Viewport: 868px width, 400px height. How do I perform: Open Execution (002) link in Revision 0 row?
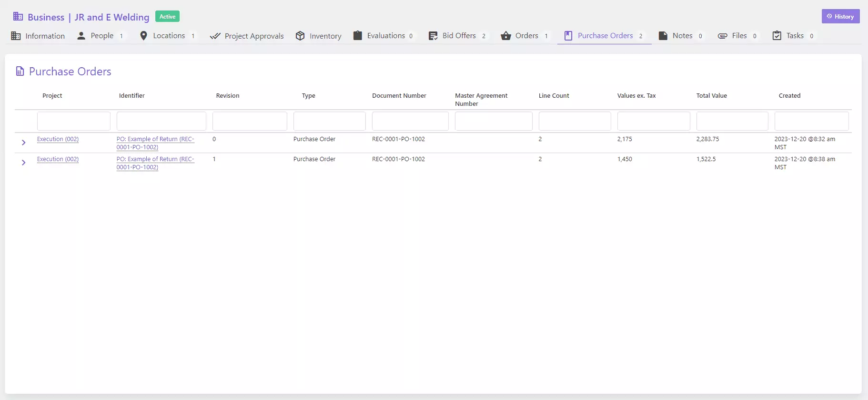click(58, 139)
